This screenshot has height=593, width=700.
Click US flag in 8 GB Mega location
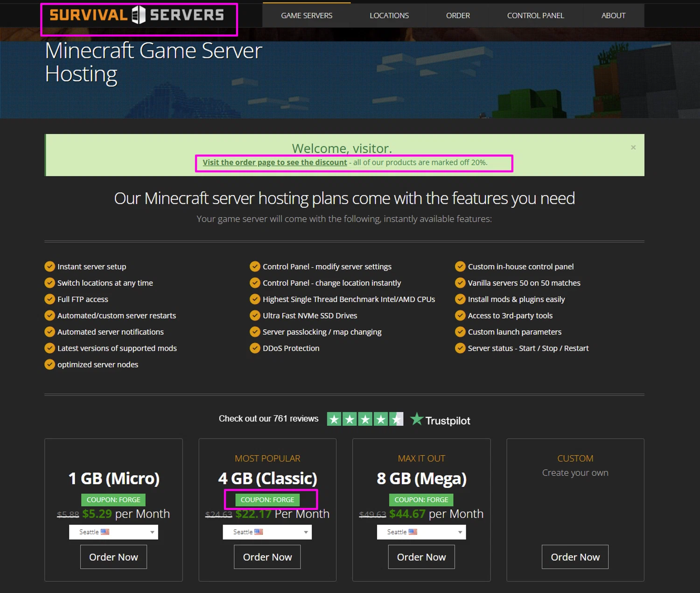coord(413,532)
